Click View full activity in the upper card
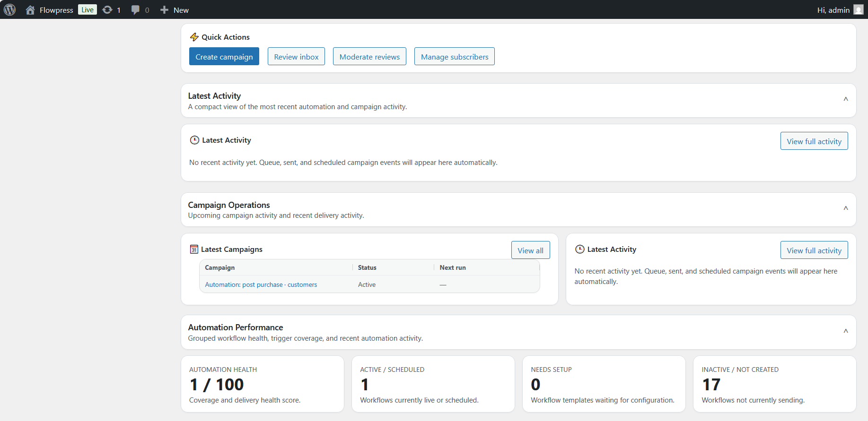 [x=814, y=141]
